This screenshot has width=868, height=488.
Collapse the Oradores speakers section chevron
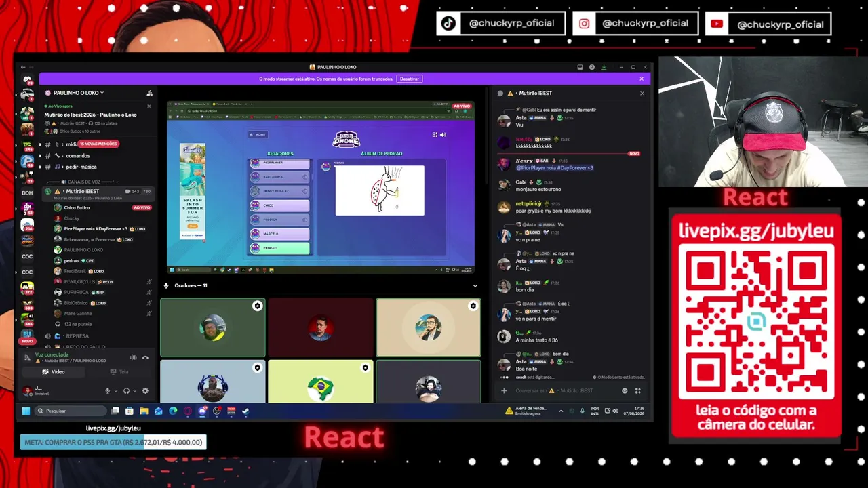pos(475,286)
